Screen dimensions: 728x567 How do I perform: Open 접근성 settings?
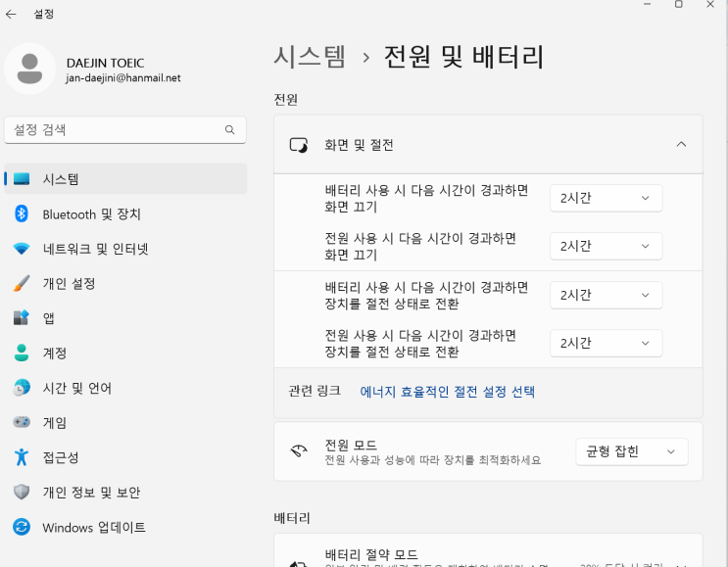(60, 457)
